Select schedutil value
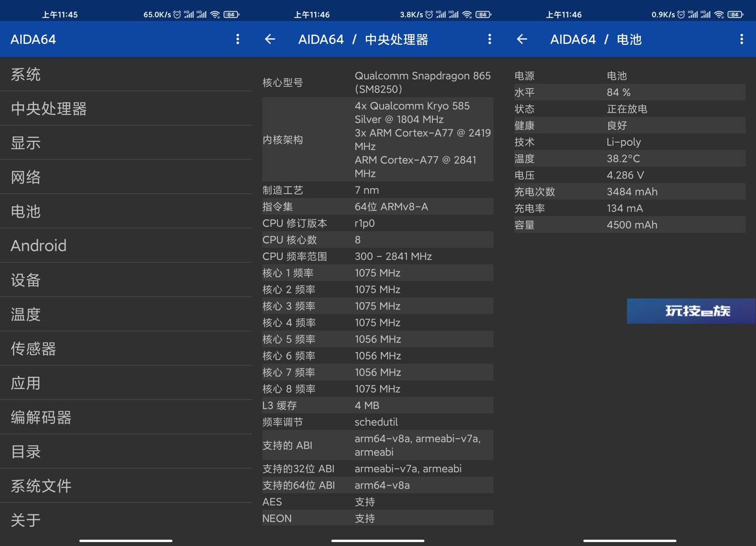The width and height of the screenshot is (756, 546). (x=376, y=422)
